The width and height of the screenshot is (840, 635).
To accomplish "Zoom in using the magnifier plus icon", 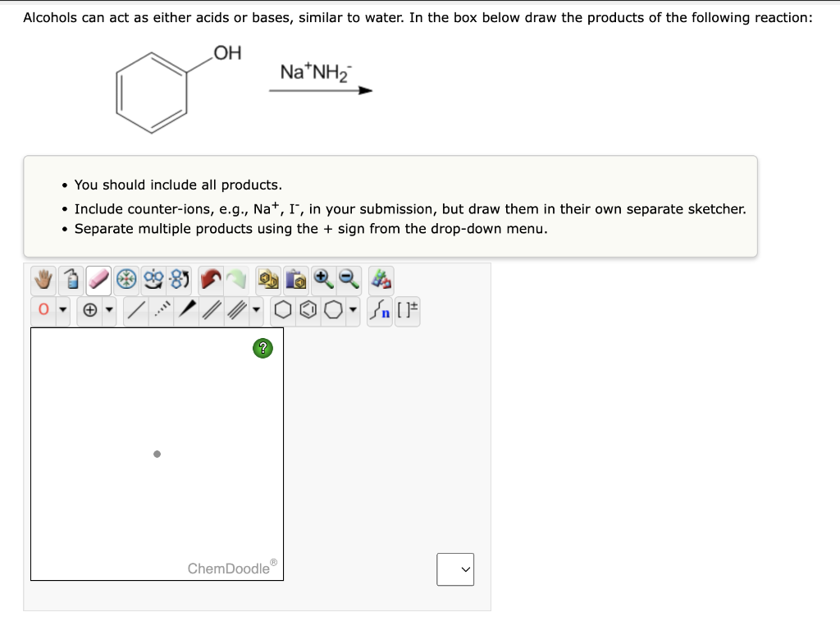I will [x=323, y=280].
